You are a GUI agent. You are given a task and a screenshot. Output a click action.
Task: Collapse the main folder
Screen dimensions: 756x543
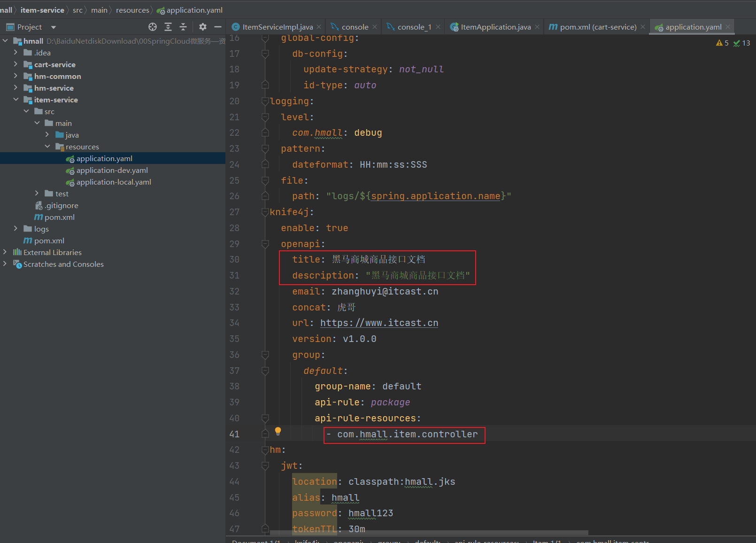coord(37,123)
